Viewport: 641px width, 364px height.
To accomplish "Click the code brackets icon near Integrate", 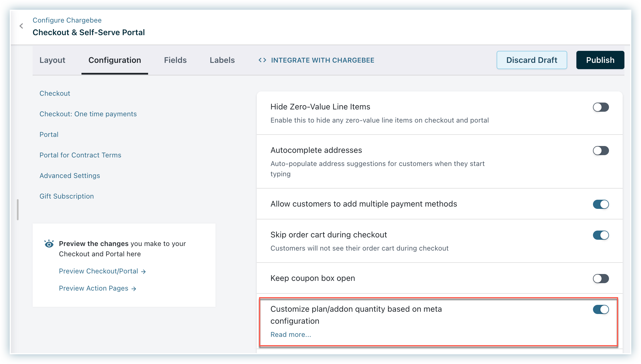I will pos(262,60).
